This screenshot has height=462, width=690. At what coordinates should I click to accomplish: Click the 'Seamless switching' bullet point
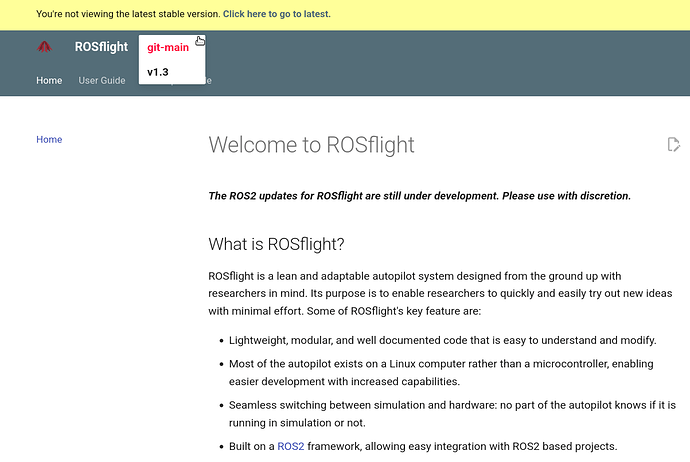tap(451, 413)
